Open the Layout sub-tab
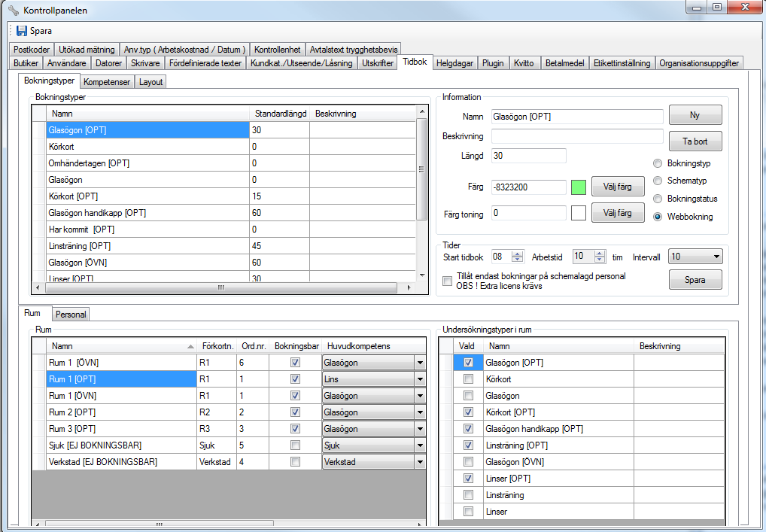Image resolution: width=766 pixels, height=532 pixels. (x=150, y=81)
